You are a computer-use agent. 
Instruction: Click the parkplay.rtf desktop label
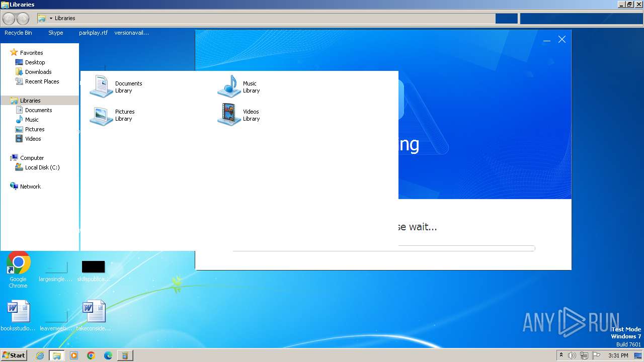93,33
